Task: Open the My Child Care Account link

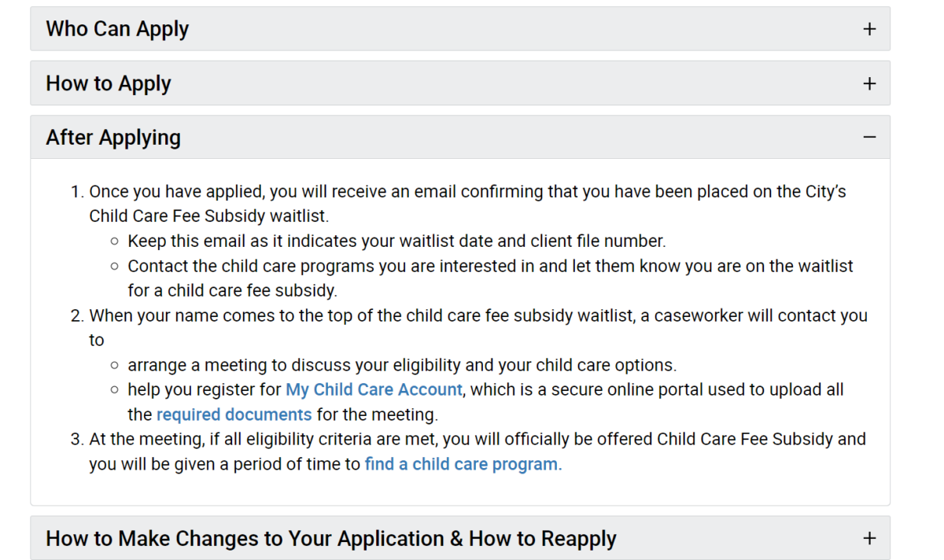Action: pos(374,389)
